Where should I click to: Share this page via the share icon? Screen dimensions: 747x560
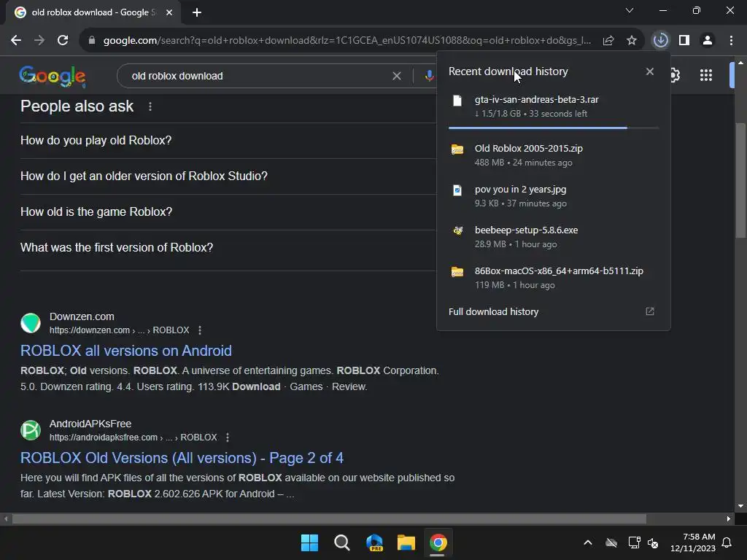click(x=608, y=41)
